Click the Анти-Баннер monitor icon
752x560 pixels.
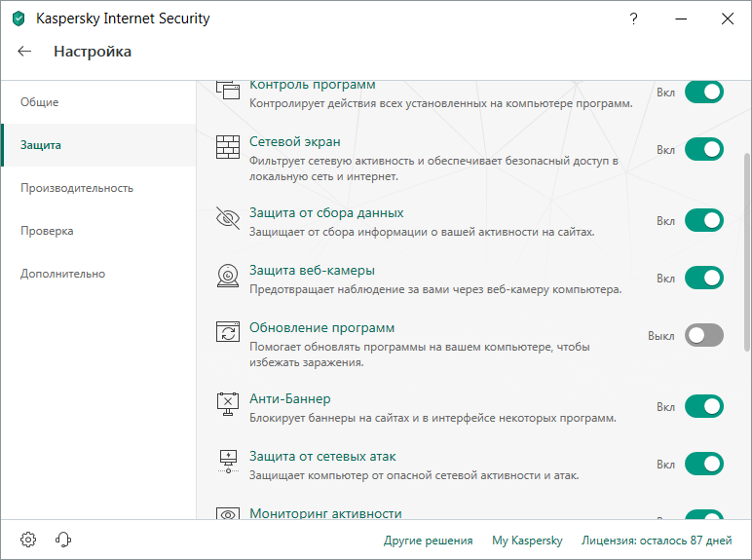click(x=228, y=404)
